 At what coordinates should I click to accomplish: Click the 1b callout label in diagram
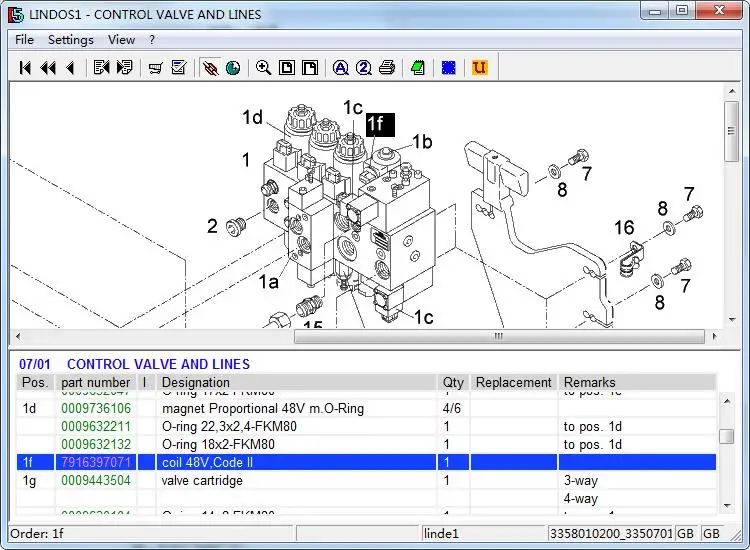point(422,142)
